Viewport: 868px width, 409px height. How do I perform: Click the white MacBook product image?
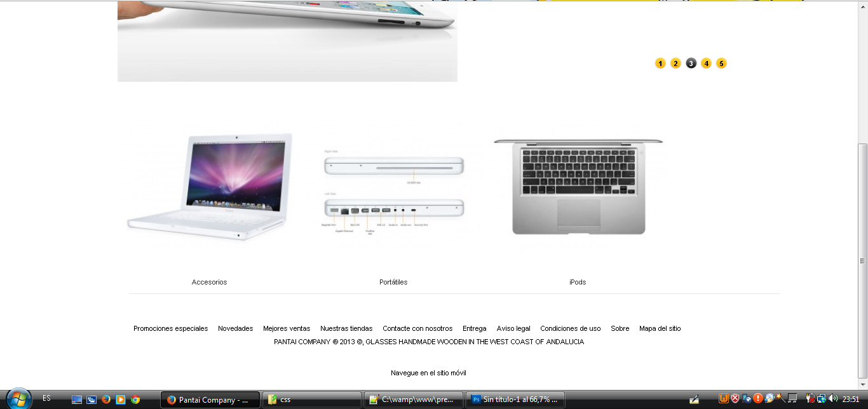210,187
